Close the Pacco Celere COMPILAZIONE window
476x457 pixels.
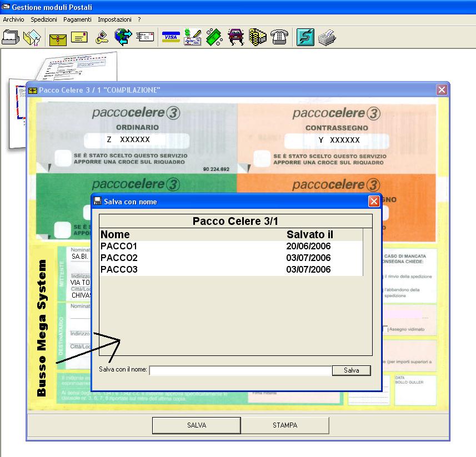click(x=442, y=90)
